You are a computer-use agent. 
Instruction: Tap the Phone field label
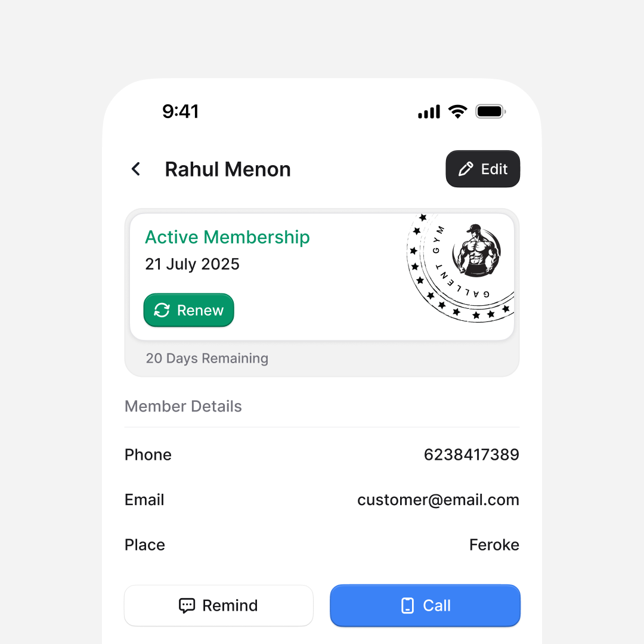148,455
